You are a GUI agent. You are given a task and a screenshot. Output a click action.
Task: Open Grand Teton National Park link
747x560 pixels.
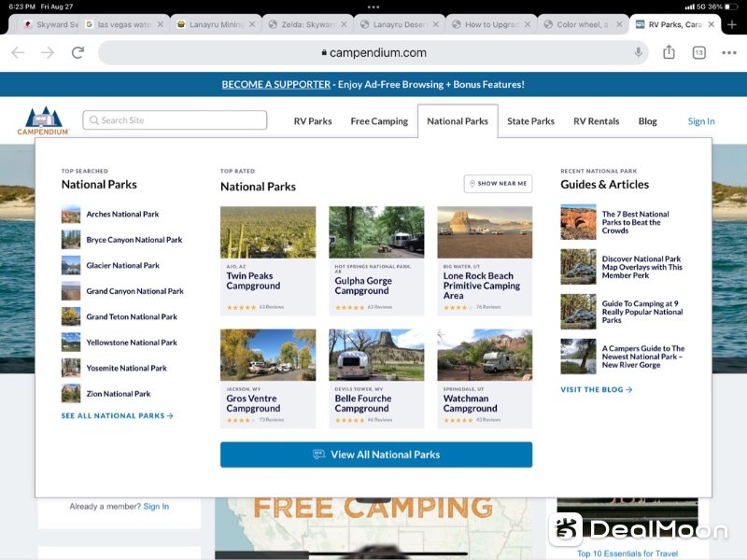tap(132, 317)
